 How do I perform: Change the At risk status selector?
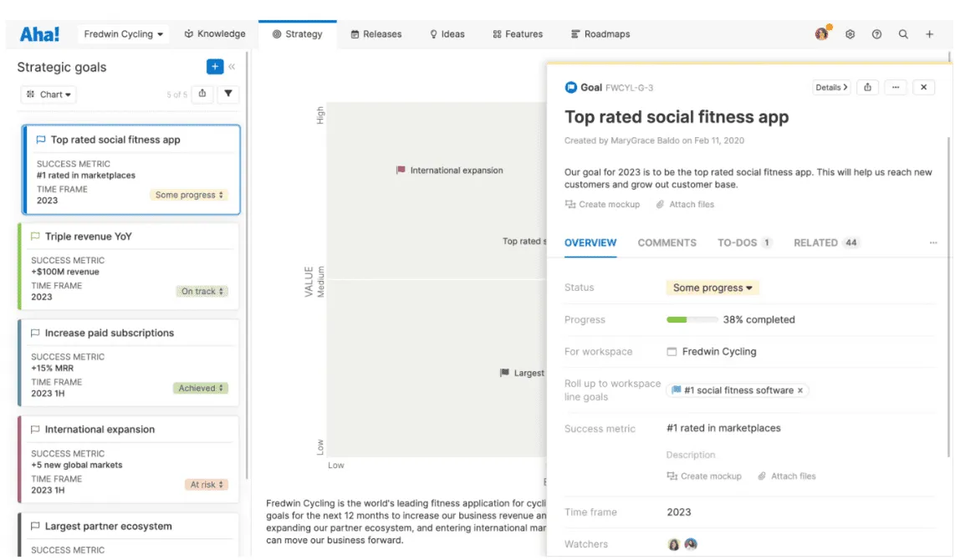(206, 485)
